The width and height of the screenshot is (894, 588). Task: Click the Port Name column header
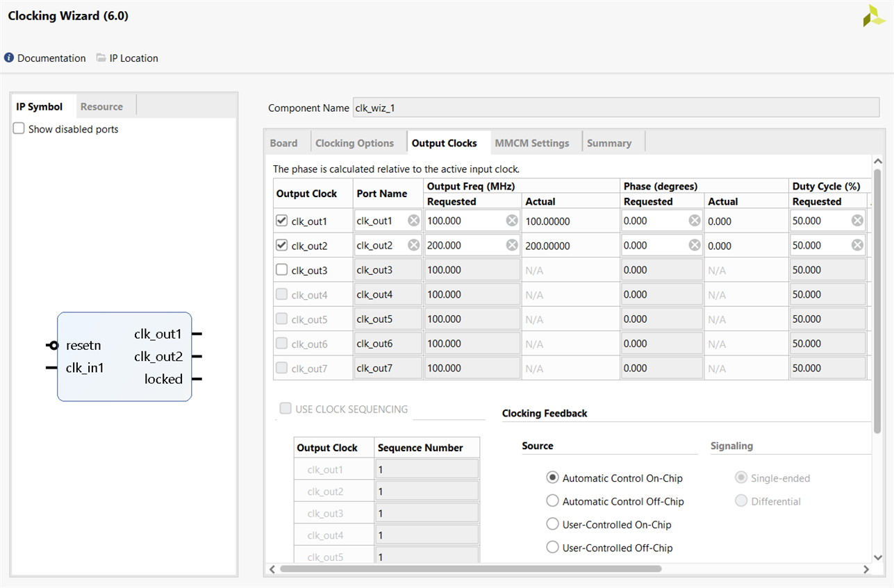[x=381, y=194]
